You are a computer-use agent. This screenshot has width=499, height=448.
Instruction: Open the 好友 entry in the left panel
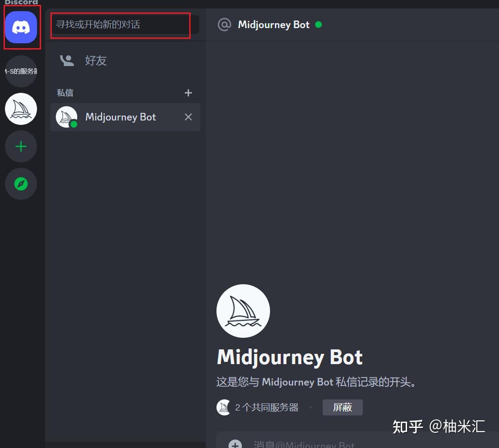[96, 61]
